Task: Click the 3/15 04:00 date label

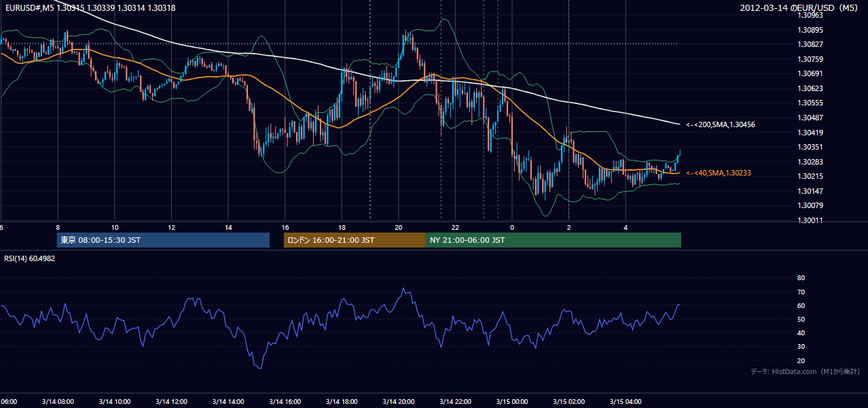Action: coord(626,401)
